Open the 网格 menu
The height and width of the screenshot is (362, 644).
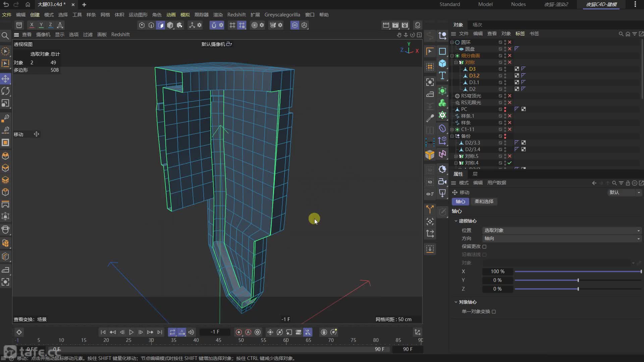(105, 15)
